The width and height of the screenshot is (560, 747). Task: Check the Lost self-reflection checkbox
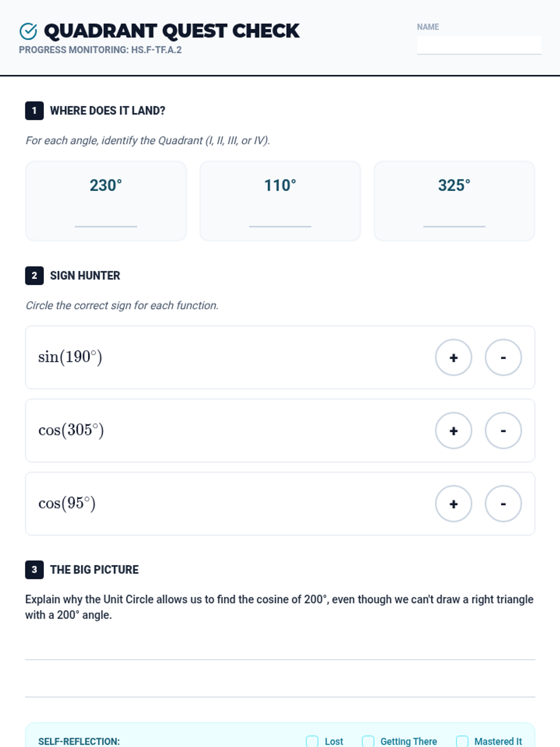(312, 741)
